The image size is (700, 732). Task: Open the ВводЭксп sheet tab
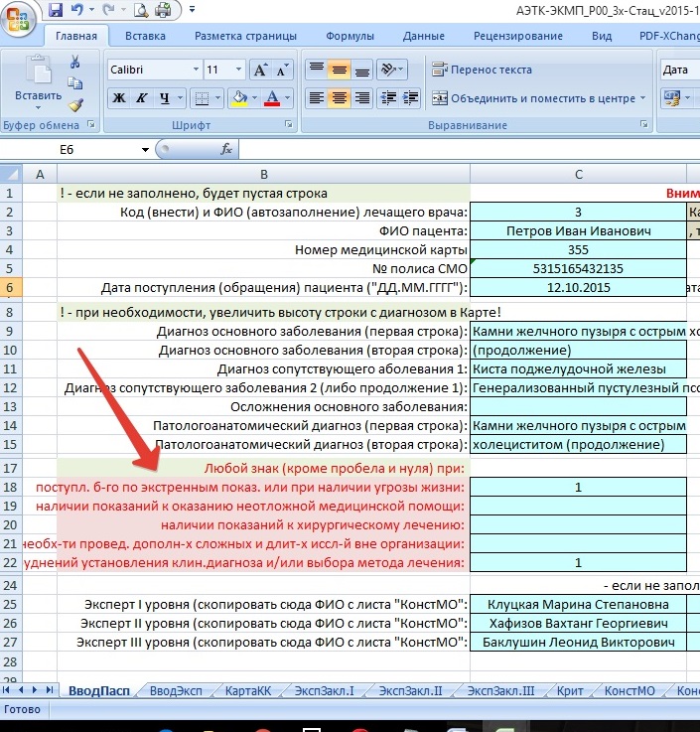[x=176, y=690]
